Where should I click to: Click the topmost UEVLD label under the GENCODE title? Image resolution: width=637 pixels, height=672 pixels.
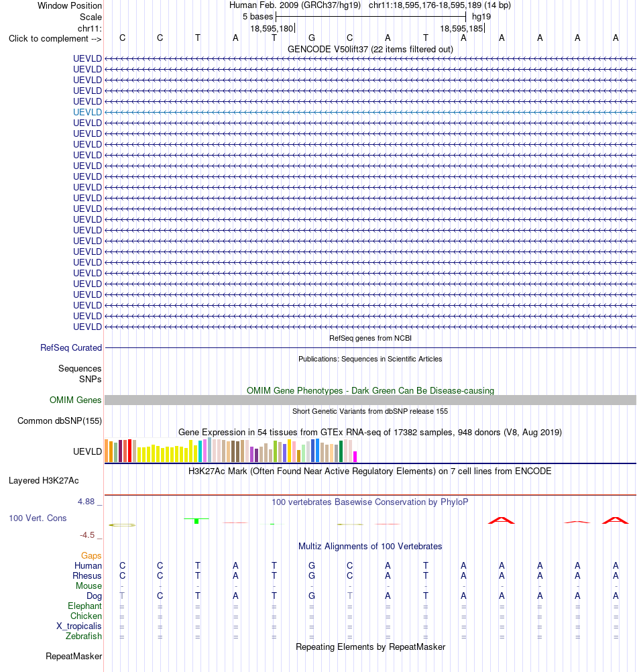pos(87,59)
